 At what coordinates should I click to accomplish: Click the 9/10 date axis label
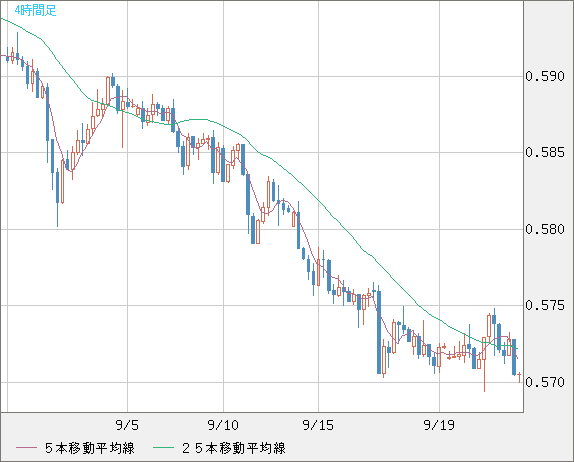pyautogui.click(x=223, y=425)
